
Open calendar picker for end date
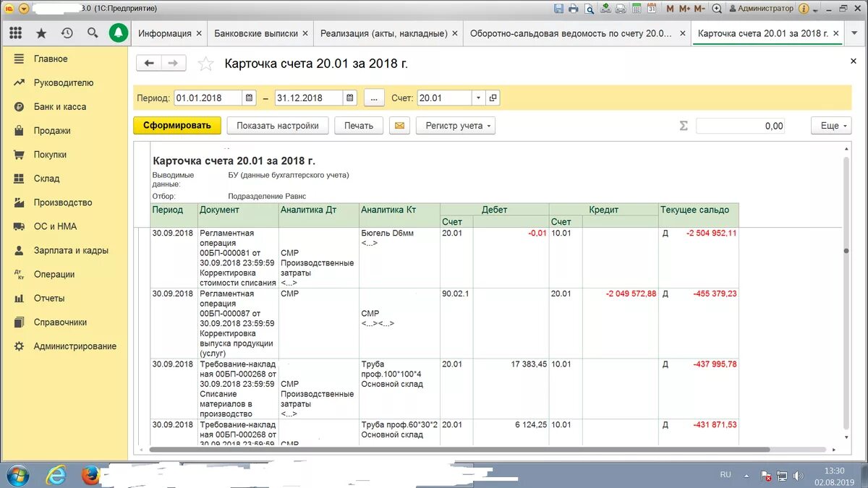tap(350, 98)
